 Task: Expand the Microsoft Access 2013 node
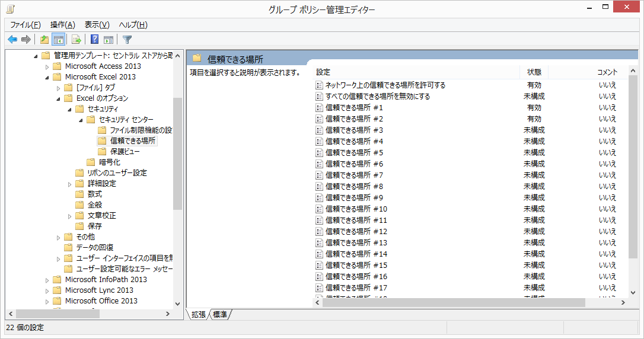(x=47, y=66)
